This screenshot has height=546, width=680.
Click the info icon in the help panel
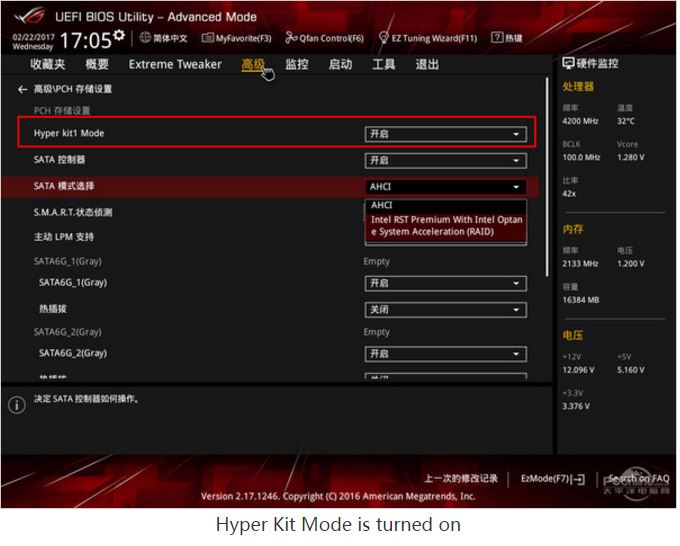16,404
